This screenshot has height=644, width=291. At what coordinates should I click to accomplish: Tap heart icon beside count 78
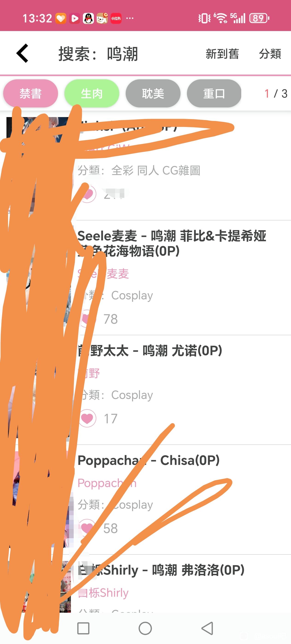pyautogui.click(x=87, y=319)
